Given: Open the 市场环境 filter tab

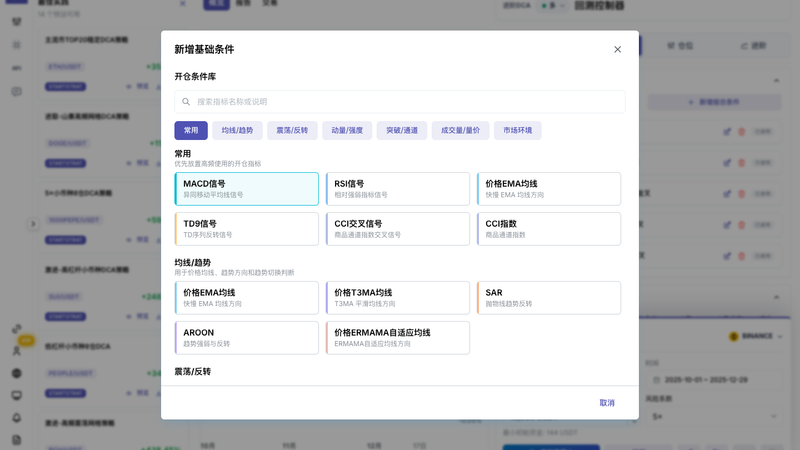Looking at the screenshot, I should (517, 131).
